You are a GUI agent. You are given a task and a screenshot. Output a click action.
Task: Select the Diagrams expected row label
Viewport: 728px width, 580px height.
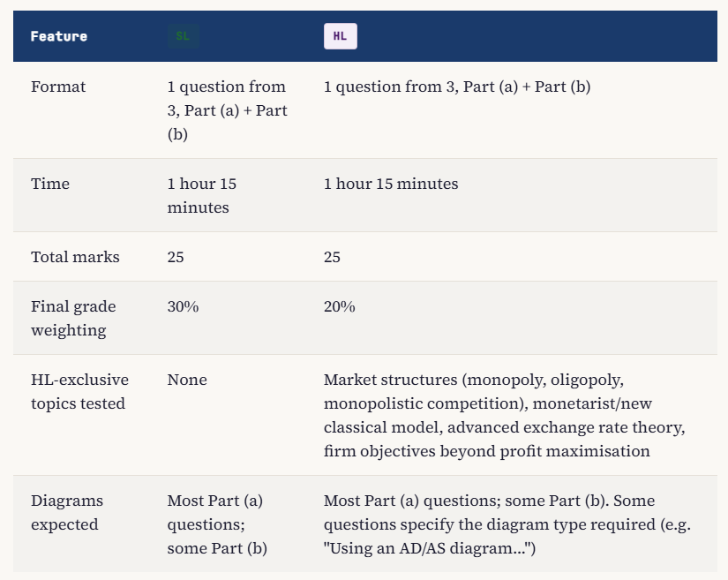(x=67, y=513)
